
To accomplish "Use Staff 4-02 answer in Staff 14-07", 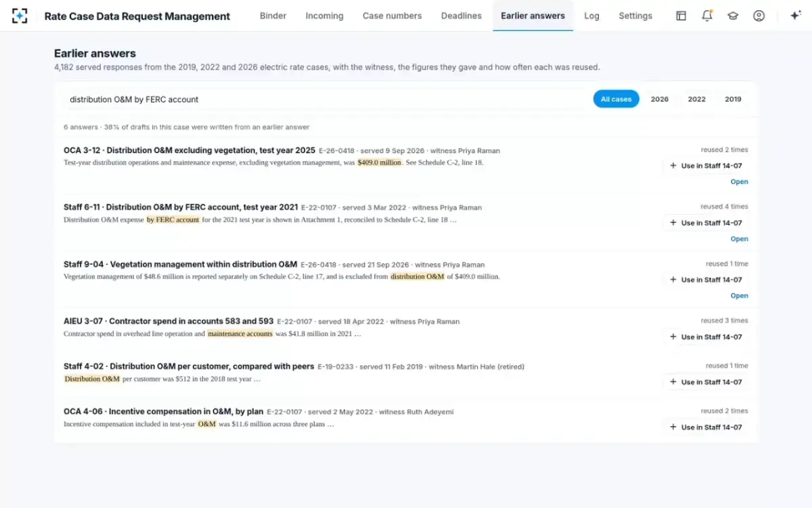I will click(706, 382).
